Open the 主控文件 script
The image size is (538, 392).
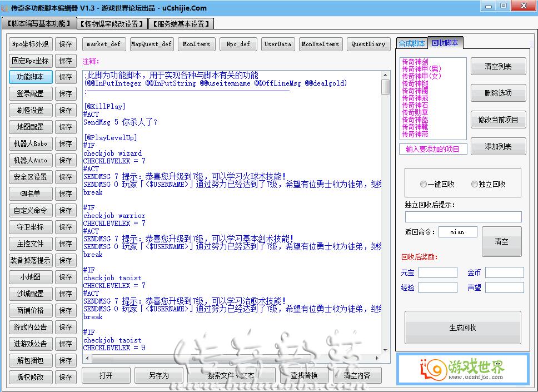point(31,244)
